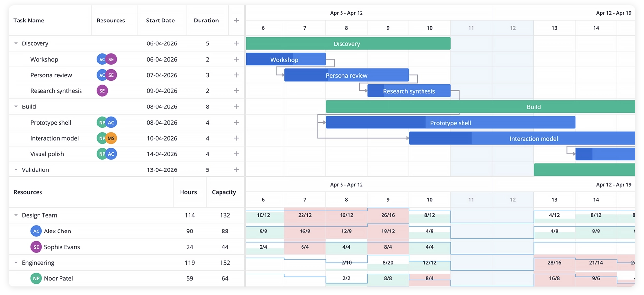Sort by Resources column header in task grid
This screenshot has height=295, width=644.
114,21
